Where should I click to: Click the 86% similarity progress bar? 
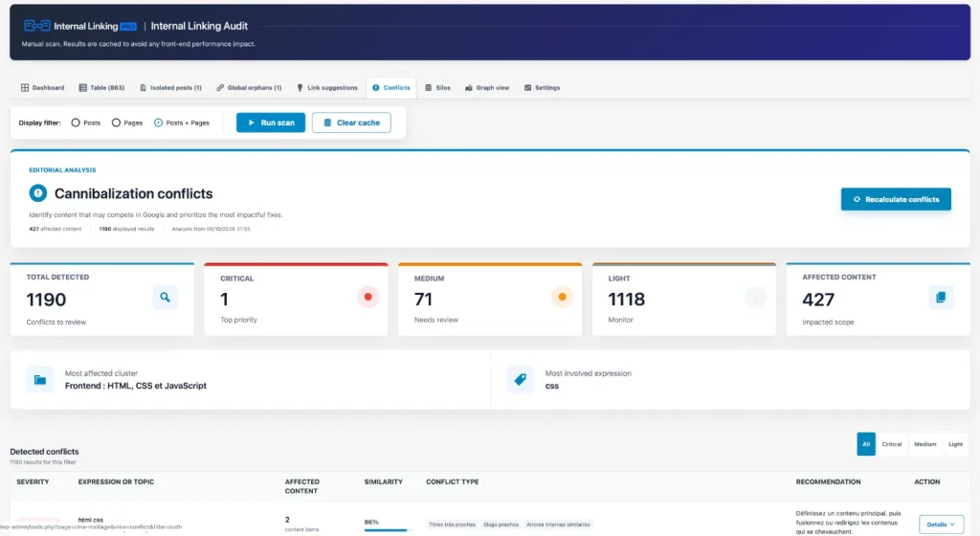(386, 530)
